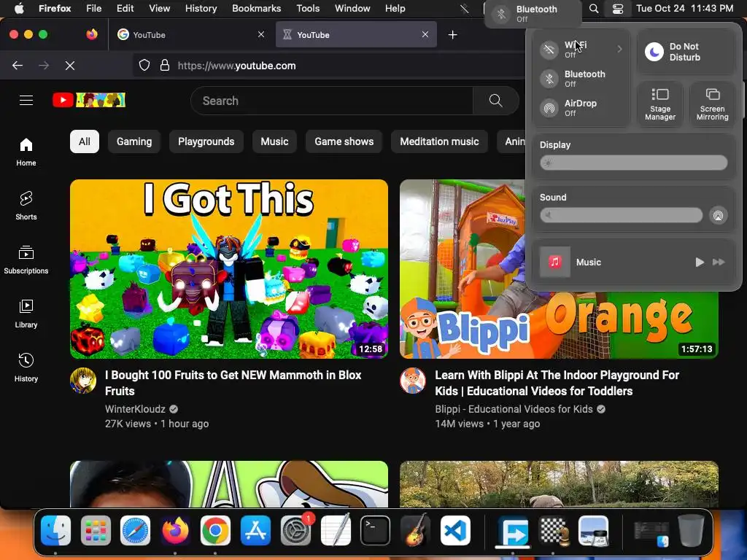This screenshot has height=560, width=747.
Task: Open the Blox Fruits video thumbnail
Action: tap(229, 269)
